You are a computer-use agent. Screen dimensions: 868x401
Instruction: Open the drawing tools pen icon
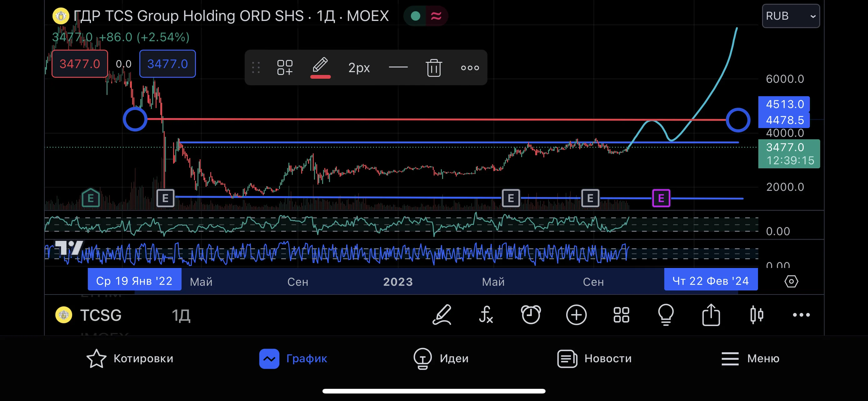(442, 315)
